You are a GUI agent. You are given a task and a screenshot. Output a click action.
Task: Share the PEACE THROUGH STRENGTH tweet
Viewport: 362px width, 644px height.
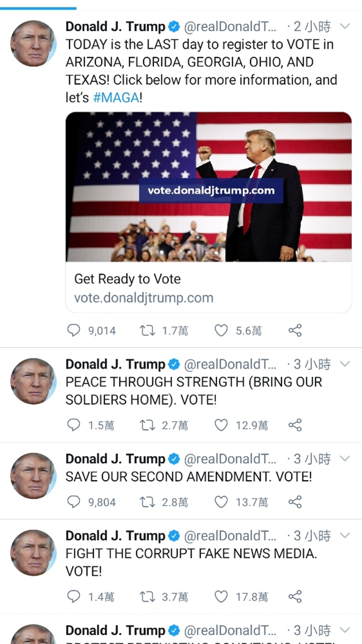click(x=295, y=425)
